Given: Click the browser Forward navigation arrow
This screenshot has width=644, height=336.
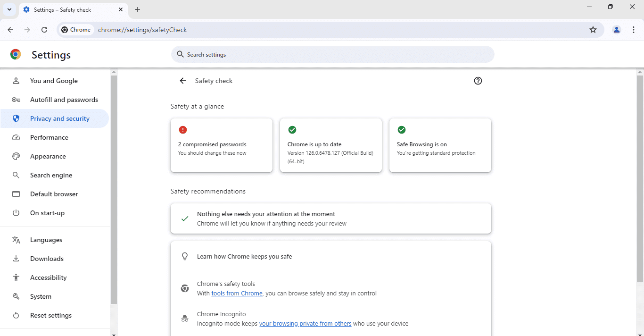Looking at the screenshot, I should coord(27,30).
